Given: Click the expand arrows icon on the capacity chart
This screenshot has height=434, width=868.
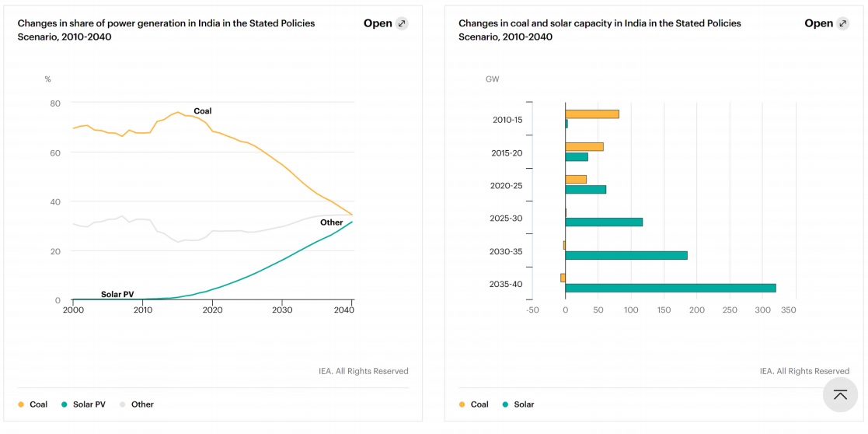Looking at the screenshot, I should 842,23.
